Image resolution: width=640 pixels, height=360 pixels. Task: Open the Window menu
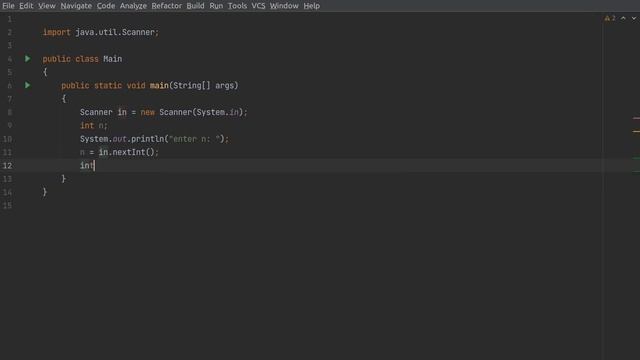pos(284,6)
